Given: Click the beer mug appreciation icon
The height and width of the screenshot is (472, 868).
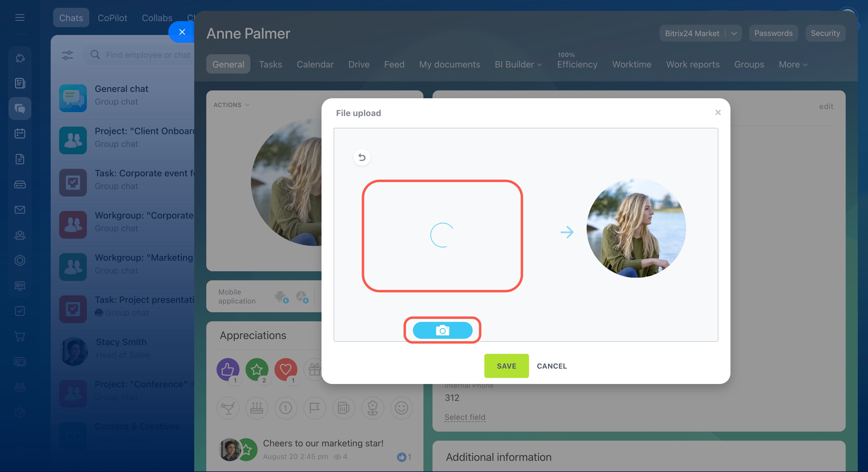Looking at the screenshot, I should [x=344, y=408].
